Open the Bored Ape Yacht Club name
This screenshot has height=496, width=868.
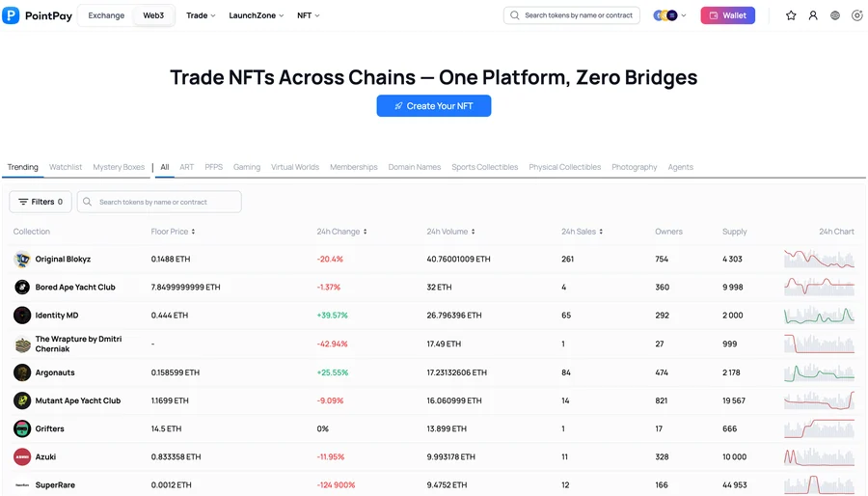[x=75, y=287]
